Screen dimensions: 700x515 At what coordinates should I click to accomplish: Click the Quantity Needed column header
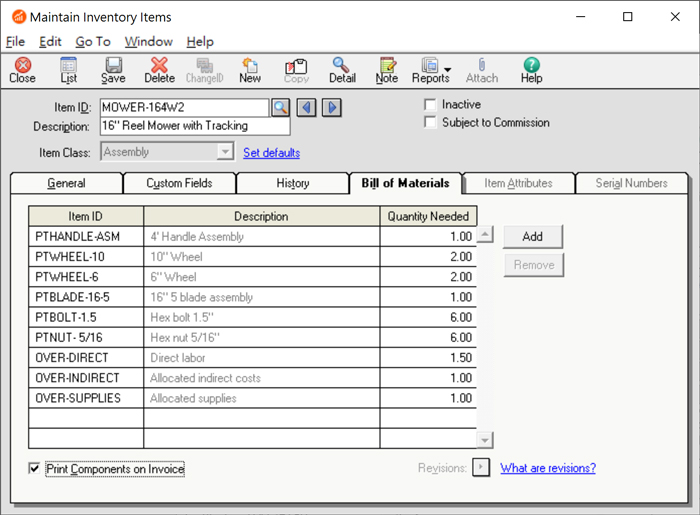pyautogui.click(x=428, y=216)
